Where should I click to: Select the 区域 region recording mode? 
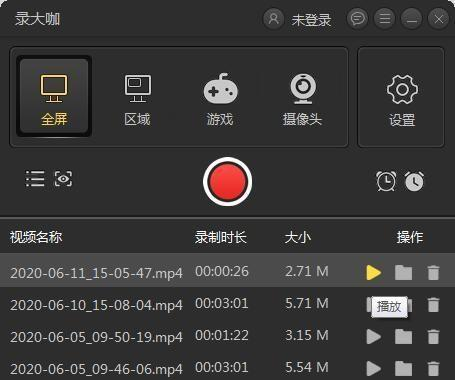tap(137, 100)
